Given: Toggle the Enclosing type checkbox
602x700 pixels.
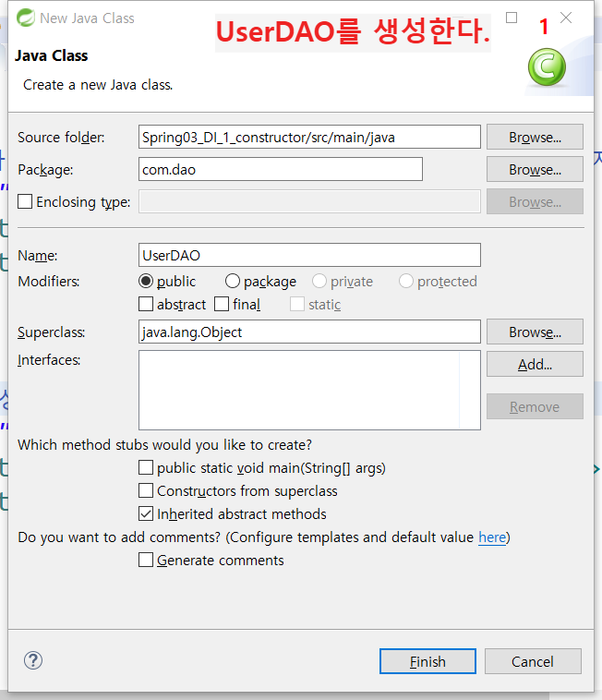Looking at the screenshot, I should [25, 201].
